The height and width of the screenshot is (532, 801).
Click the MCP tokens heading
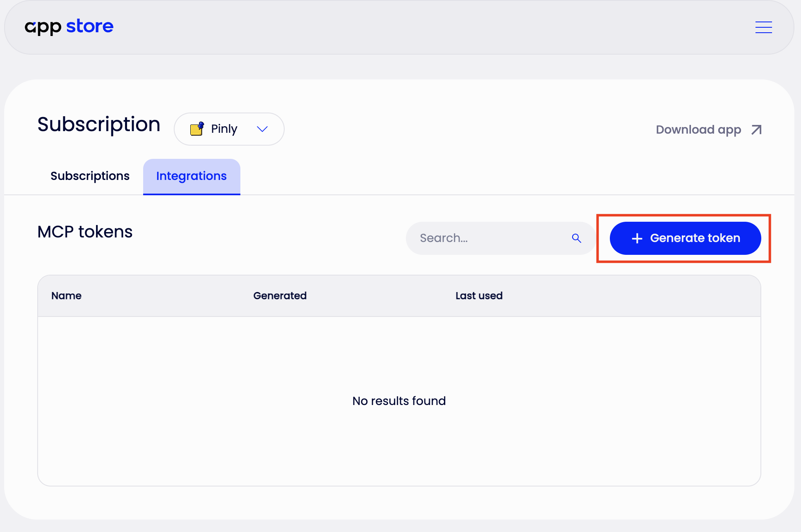85,232
